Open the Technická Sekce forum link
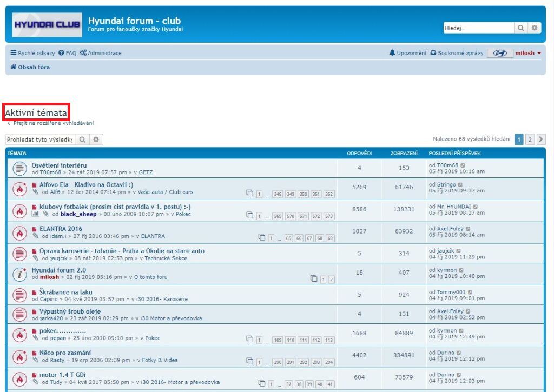The height and width of the screenshot is (392, 554). [166, 258]
